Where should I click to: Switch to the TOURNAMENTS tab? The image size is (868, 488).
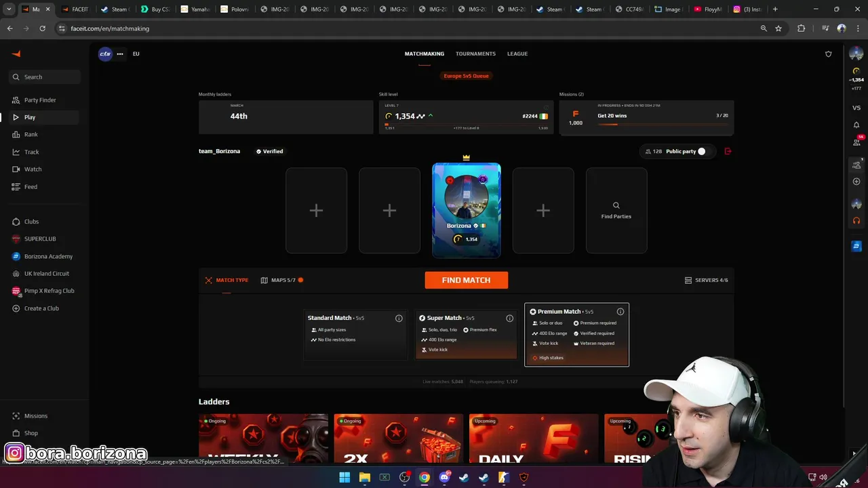pos(475,54)
